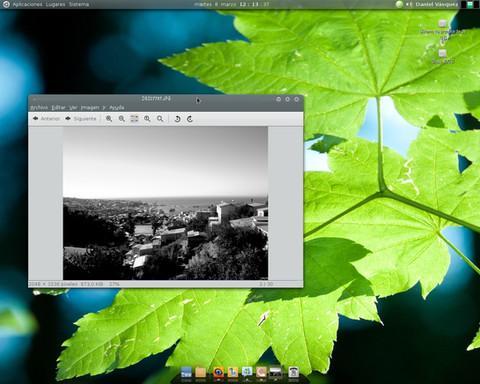Go to previous image with Anterior
This screenshot has height=384, width=480.
click(x=46, y=119)
